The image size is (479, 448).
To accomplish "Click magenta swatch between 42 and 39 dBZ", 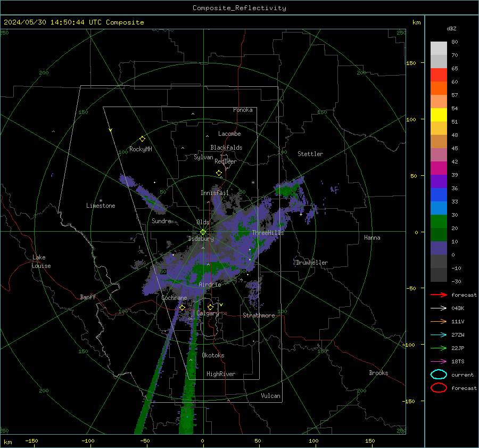I will 439,168.
